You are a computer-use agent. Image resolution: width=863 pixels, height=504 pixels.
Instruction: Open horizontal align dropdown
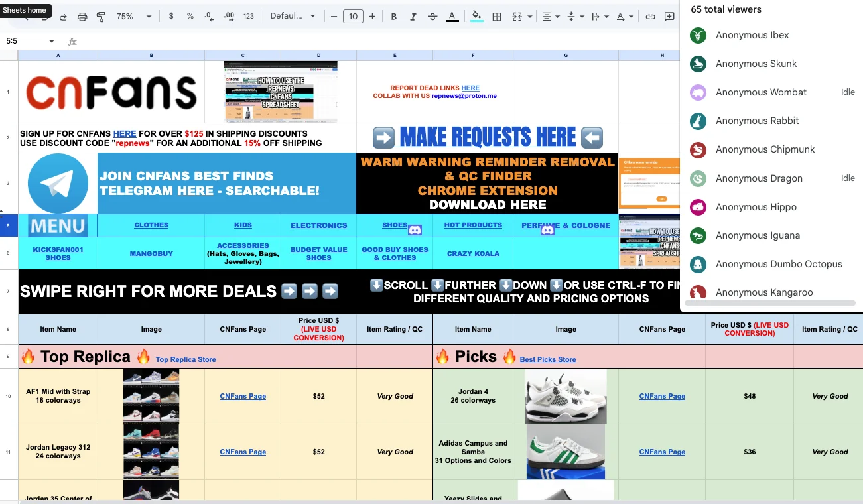click(x=551, y=16)
